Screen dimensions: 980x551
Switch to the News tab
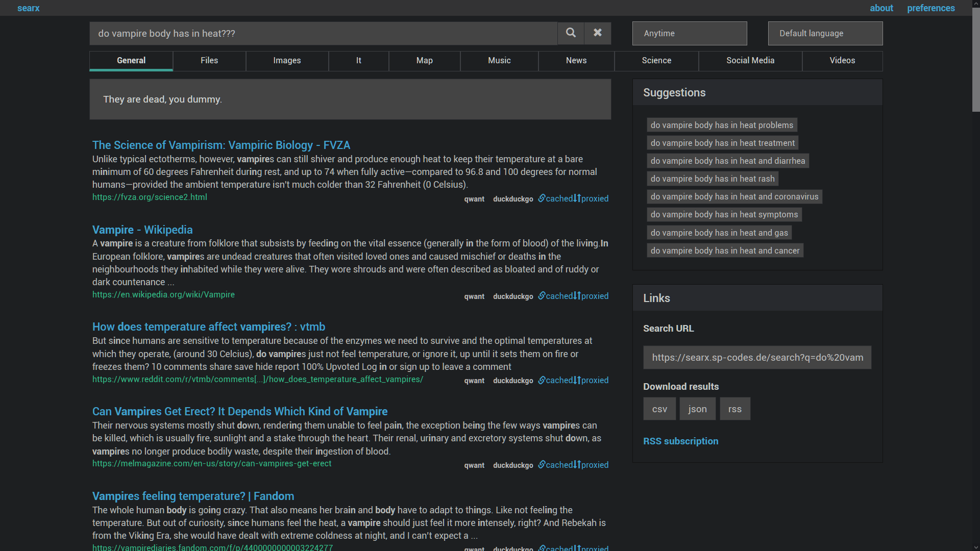tap(576, 61)
